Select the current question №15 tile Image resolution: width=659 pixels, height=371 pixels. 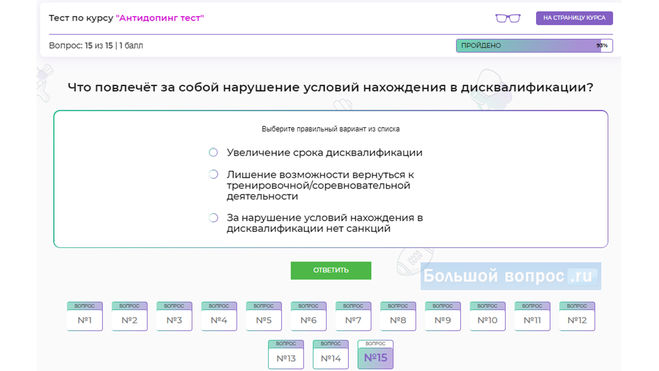(375, 355)
